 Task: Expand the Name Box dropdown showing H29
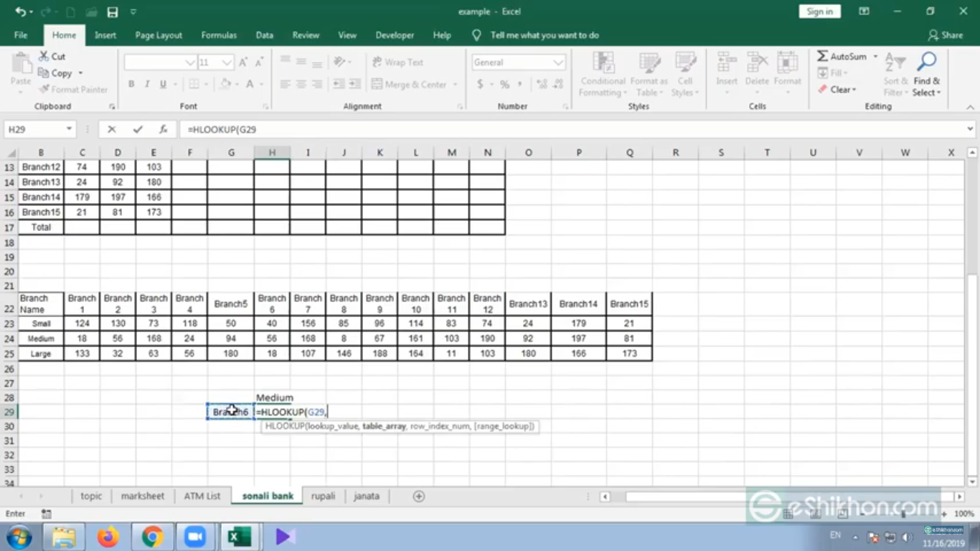pyautogui.click(x=70, y=129)
